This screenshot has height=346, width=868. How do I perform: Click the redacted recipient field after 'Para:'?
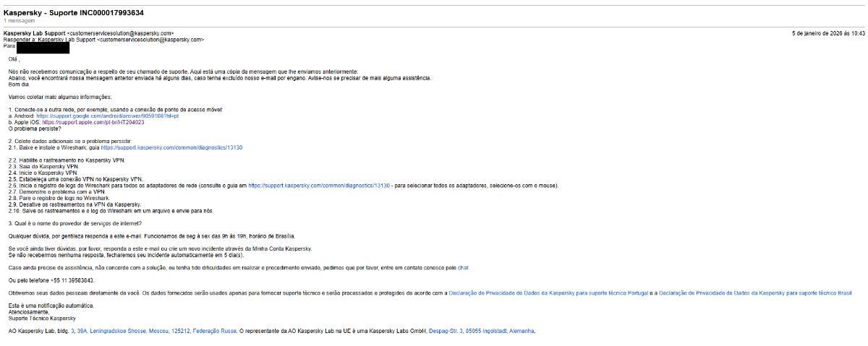coord(43,48)
